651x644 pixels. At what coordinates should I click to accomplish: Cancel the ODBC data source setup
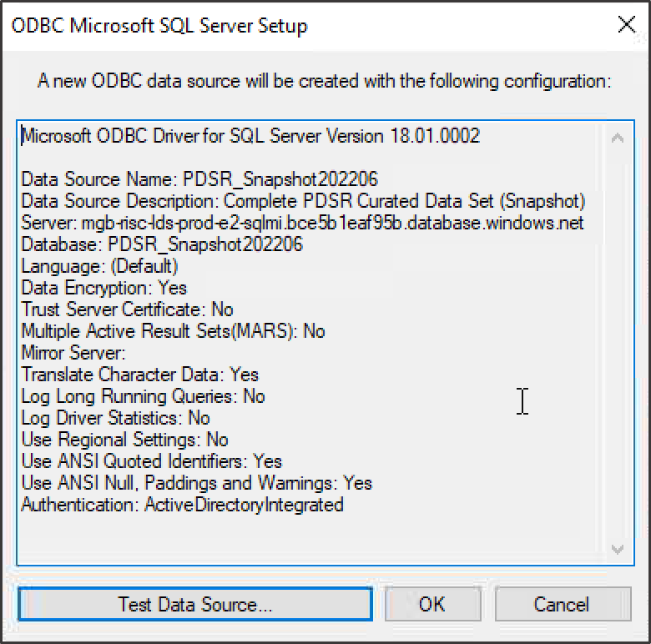click(x=563, y=604)
